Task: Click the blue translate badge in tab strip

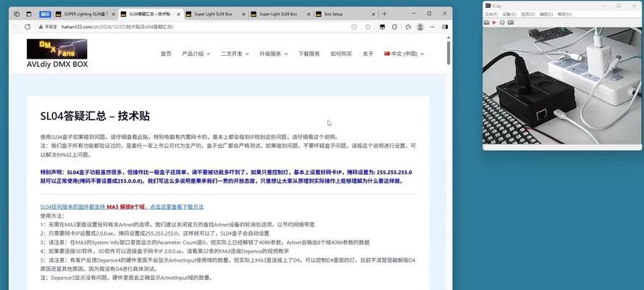Action: (x=45, y=14)
